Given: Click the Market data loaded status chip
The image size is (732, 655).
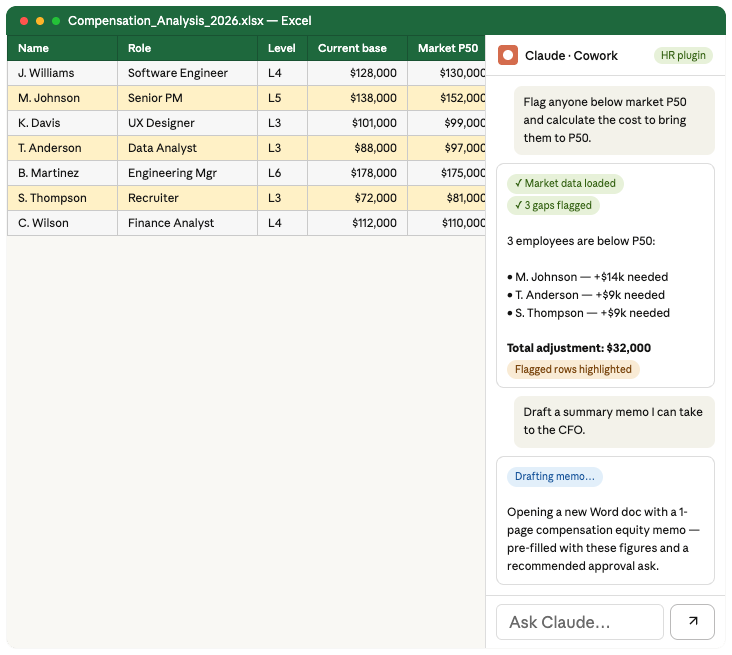Looking at the screenshot, I should [565, 183].
